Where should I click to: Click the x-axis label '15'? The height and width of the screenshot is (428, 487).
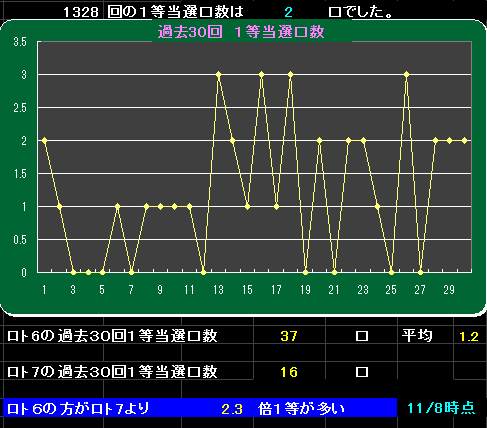pyautogui.click(x=247, y=290)
